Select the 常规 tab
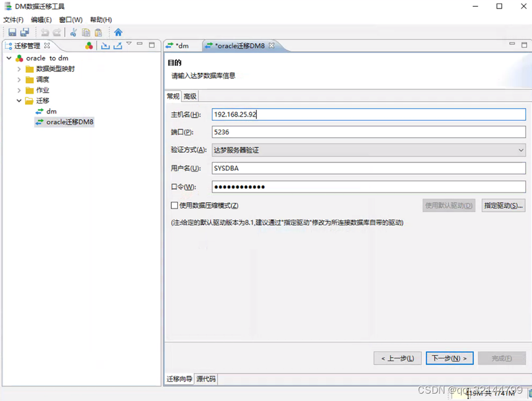This screenshot has width=532, height=401. (173, 96)
